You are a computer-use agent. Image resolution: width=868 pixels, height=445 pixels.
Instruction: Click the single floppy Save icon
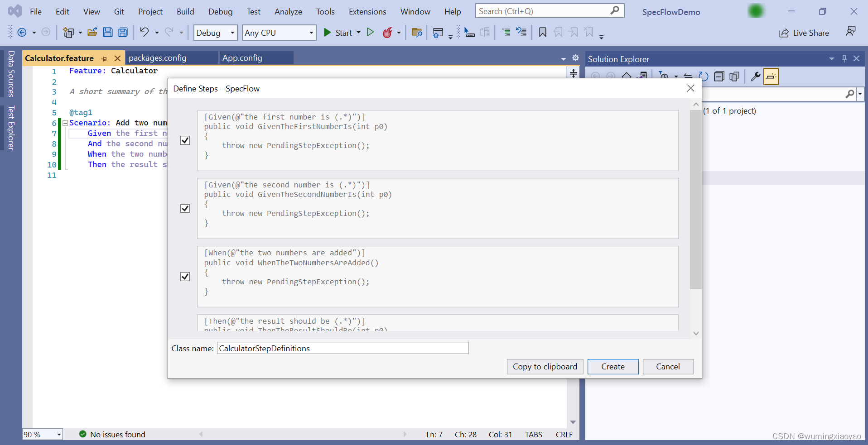pos(108,32)
